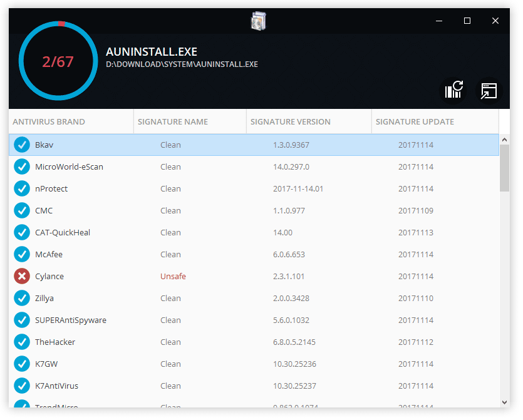This screenshot has height=420, width=523.
Task: Click the red X icon for Cylance
Action: [22, 276]
